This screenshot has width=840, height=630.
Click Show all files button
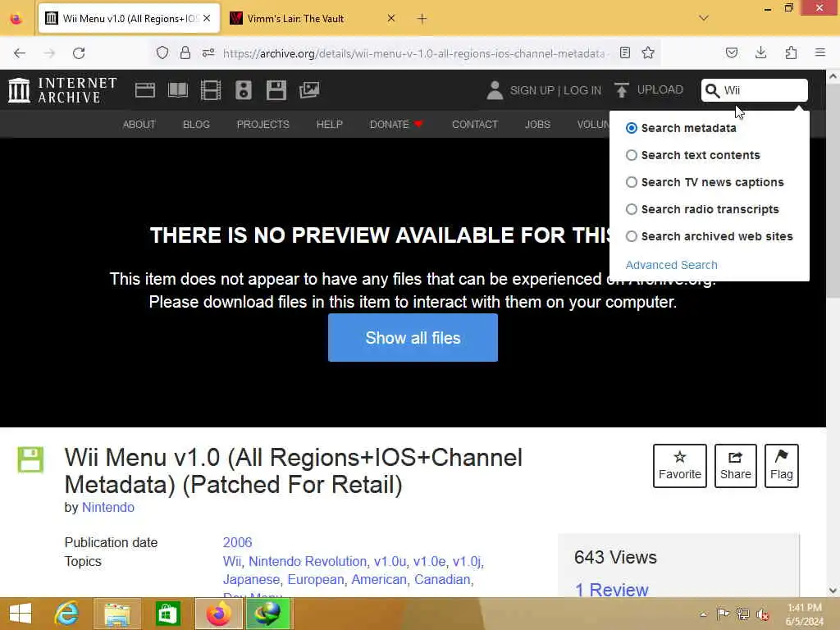pos(413,337)
